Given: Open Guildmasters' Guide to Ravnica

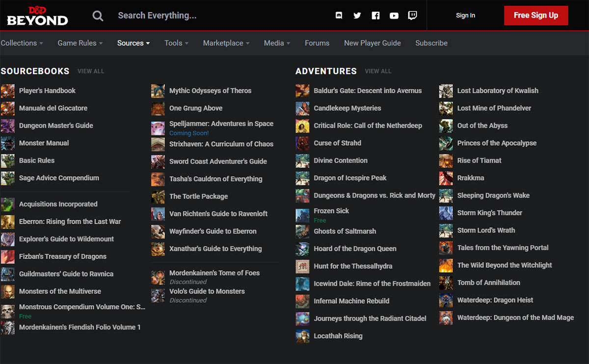Looking at the screenshot, I should (66, 274).
